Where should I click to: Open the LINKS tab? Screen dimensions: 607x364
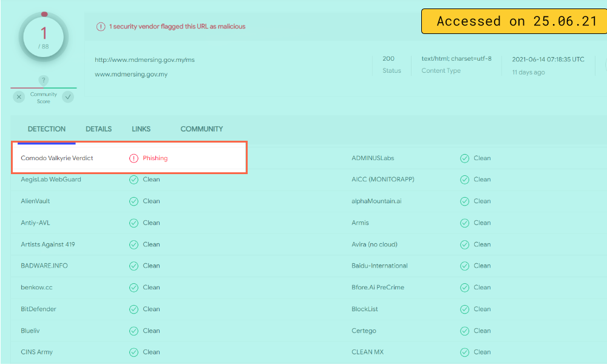pos(141,129)
